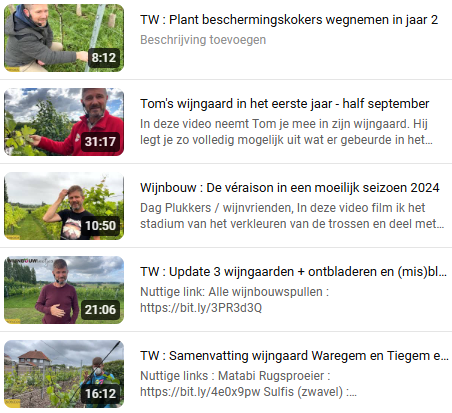
Task: Click the 8:12 duration badge
Action: click(104, 58)
